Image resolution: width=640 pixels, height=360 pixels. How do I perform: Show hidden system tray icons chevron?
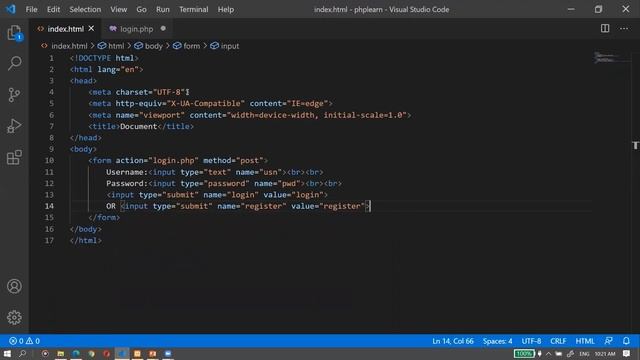tap(548, 353)
